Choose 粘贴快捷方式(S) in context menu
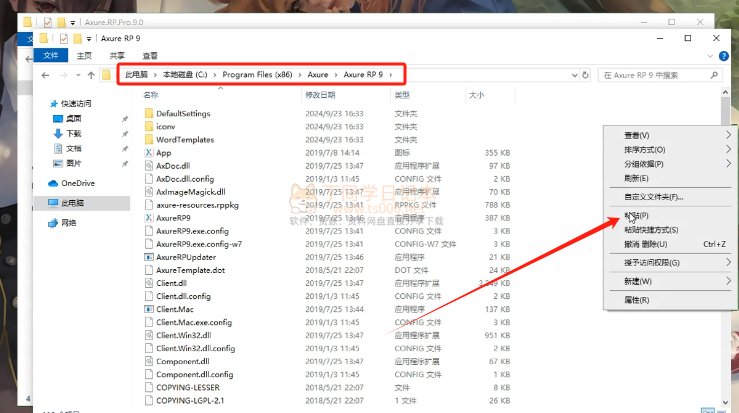The image size is (739, 413). (671, 230)
